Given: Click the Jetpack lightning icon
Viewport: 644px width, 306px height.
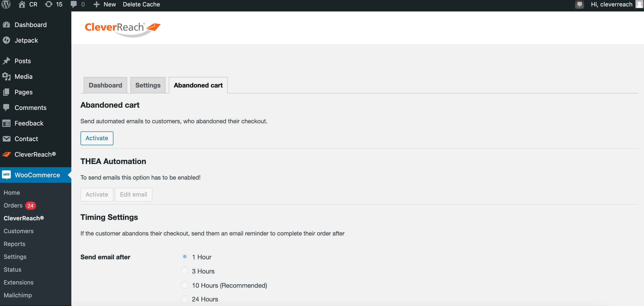Looking at the screenshot, I should [6, 40].
